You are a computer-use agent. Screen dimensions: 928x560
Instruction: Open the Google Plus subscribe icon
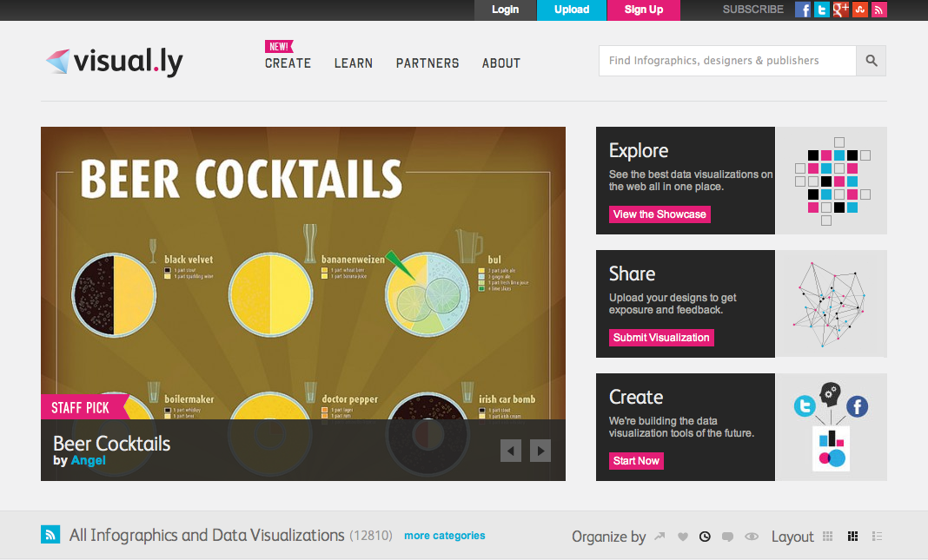[840, 10]
